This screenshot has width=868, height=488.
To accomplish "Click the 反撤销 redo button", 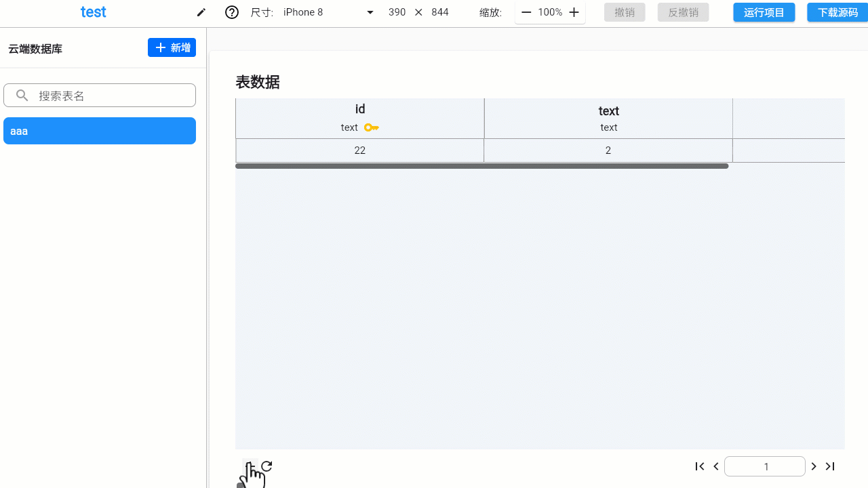I will pos(683,12).
